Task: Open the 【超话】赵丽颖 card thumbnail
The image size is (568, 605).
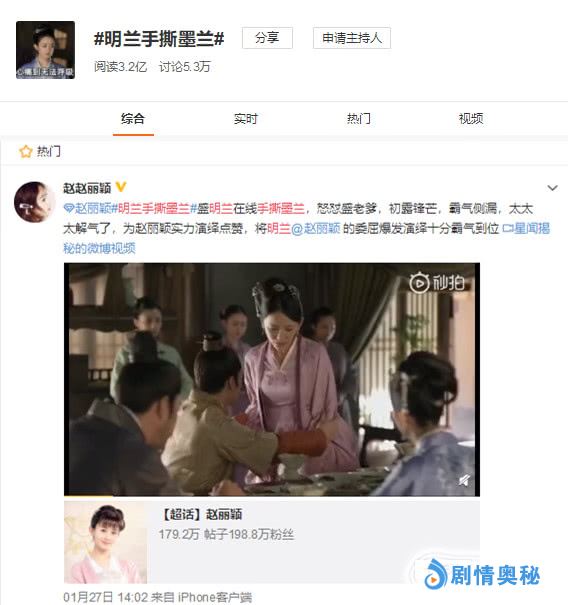Action: click(x=105, y=542)
